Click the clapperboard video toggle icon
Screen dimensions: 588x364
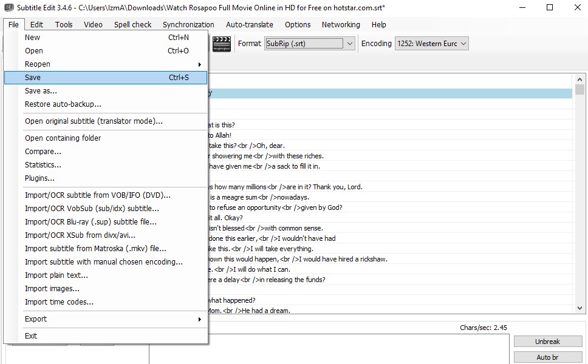tap(222, 44)
